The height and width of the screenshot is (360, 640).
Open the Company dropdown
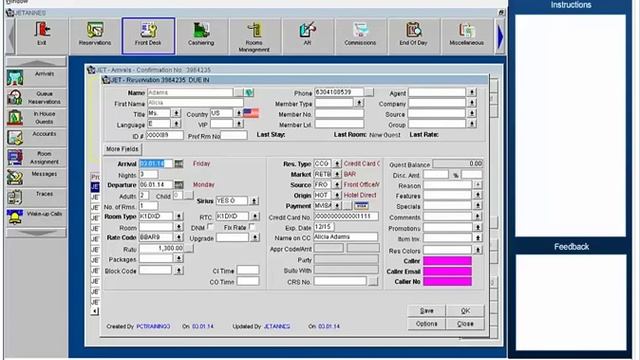click(x=472, y=103)
